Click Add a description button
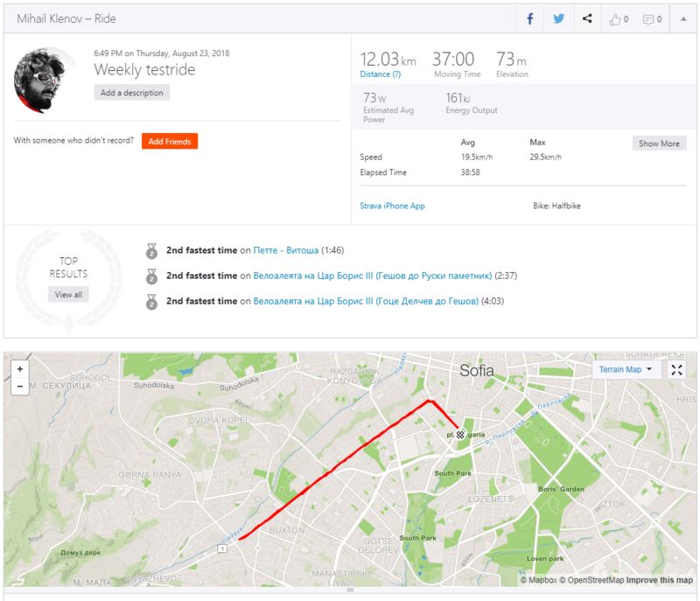 (132, 93)
